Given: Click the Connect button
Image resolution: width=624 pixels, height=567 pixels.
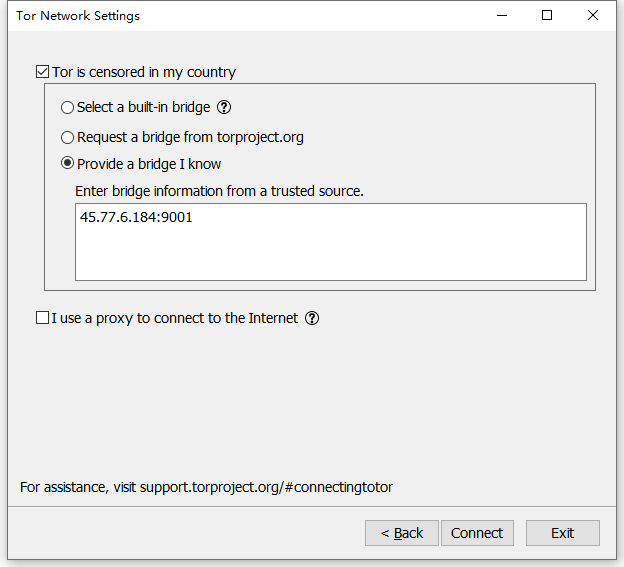Looking at the screenshot, I should pos(477,533).
